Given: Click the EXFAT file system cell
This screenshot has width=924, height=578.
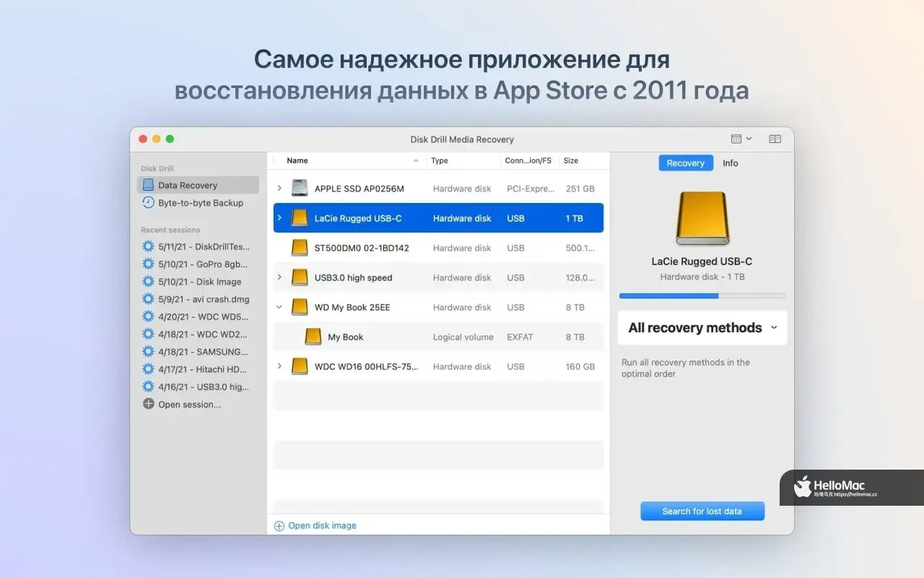Looking at the screenshot, I should pyautogui.click(x=520, y=337).
